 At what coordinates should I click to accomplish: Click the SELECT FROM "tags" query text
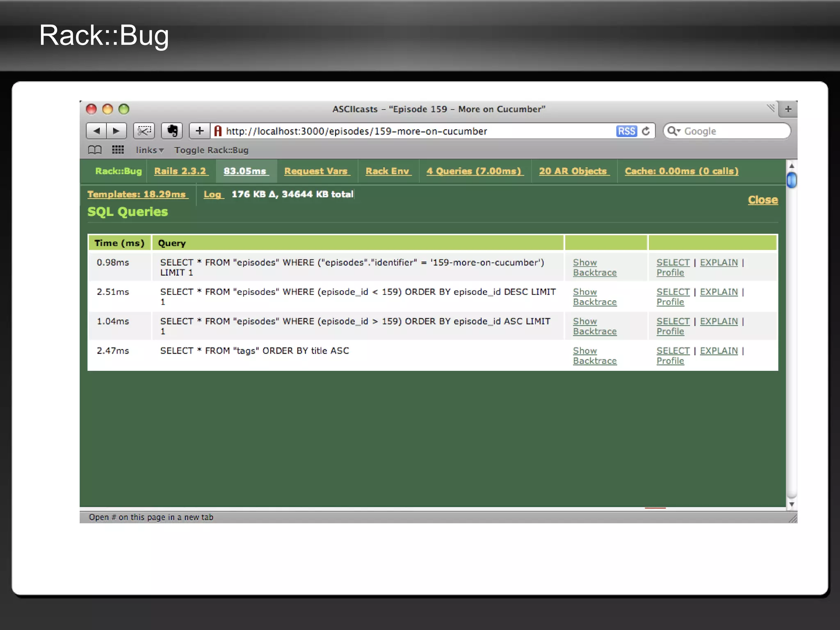[255, 351]
